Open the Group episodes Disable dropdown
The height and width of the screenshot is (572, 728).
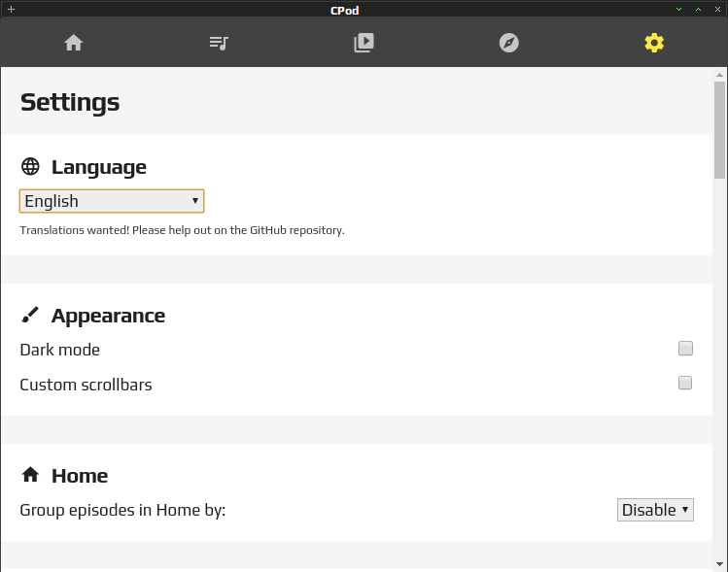click(x=655, y=510)
